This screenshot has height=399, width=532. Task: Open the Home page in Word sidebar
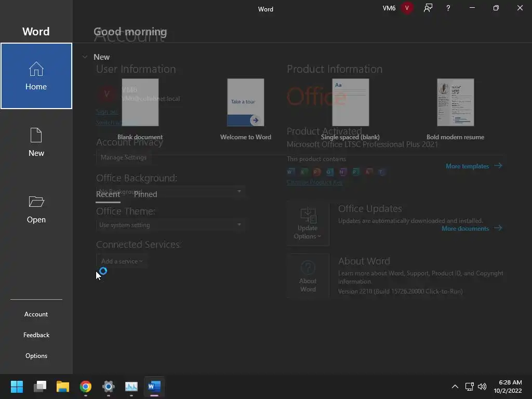click(x=36, y=76)
